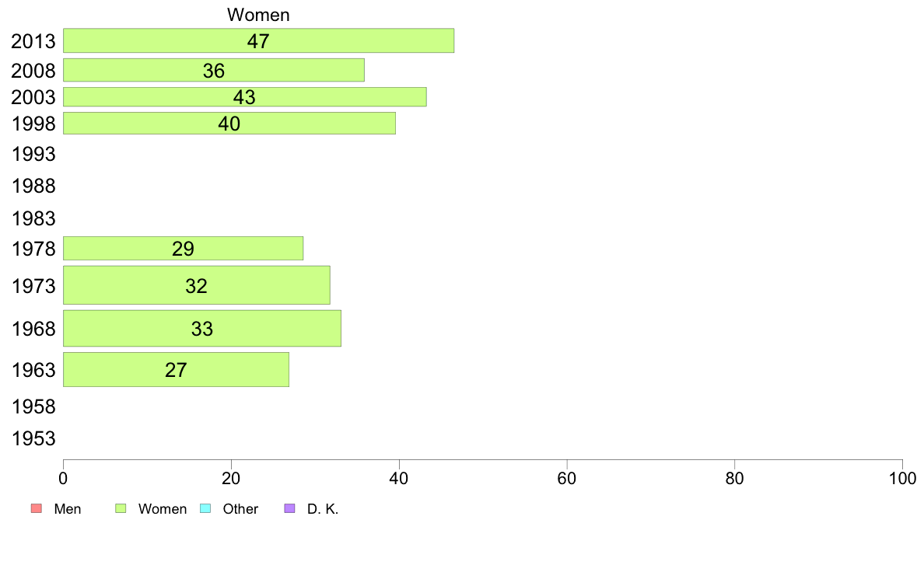Click the Other legend text
This screenshot has height=572, width=924.
click(240, 509)
